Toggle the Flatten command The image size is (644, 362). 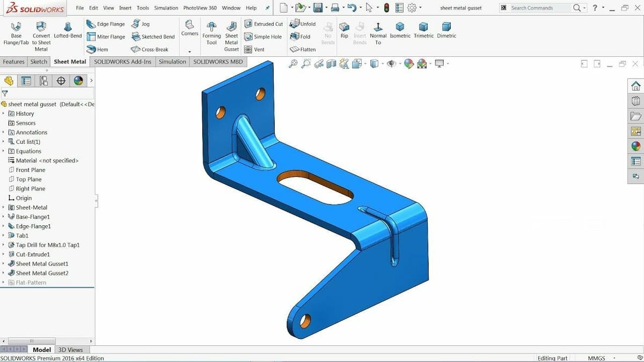303,49
